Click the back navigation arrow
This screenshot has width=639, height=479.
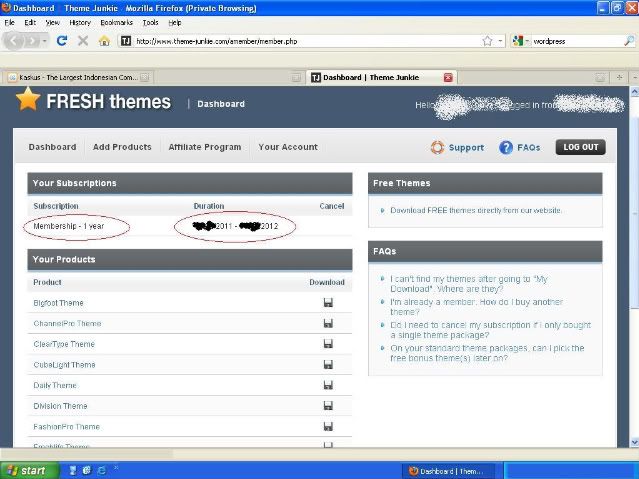click(14, 41)
